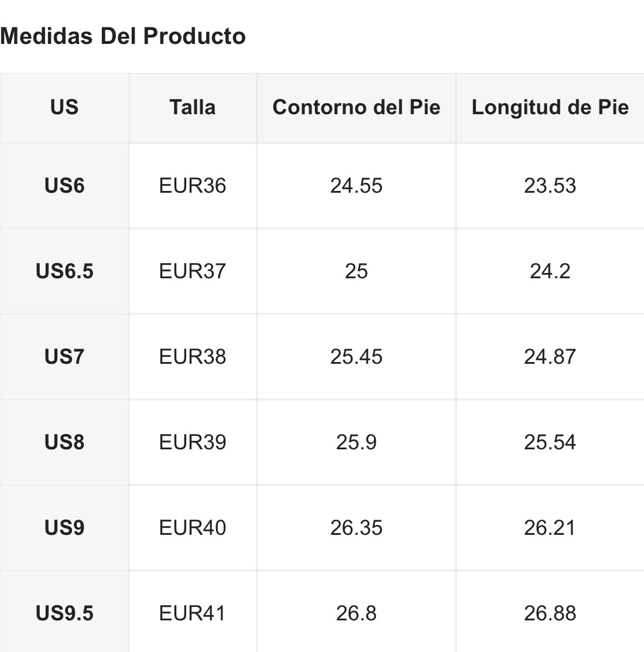Click the 24.55 foot contour value

356,186
